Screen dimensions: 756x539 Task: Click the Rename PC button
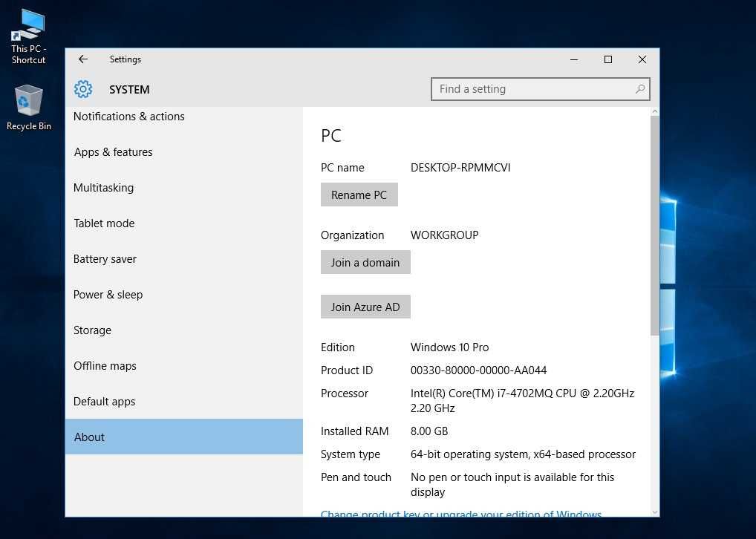point(359,195)
